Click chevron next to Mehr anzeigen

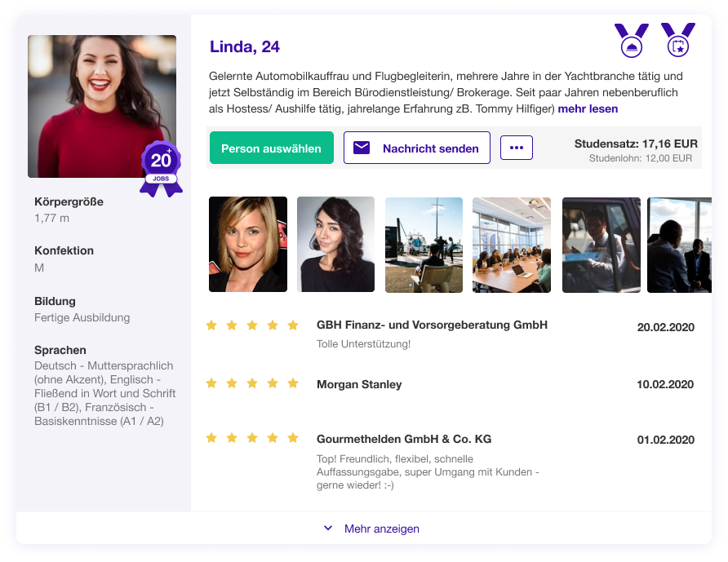328,528
